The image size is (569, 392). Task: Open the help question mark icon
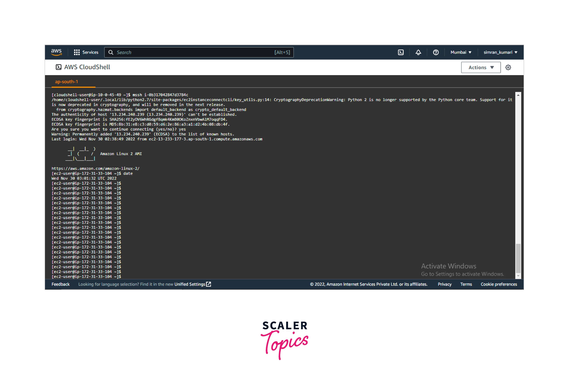tap(436, 52)
